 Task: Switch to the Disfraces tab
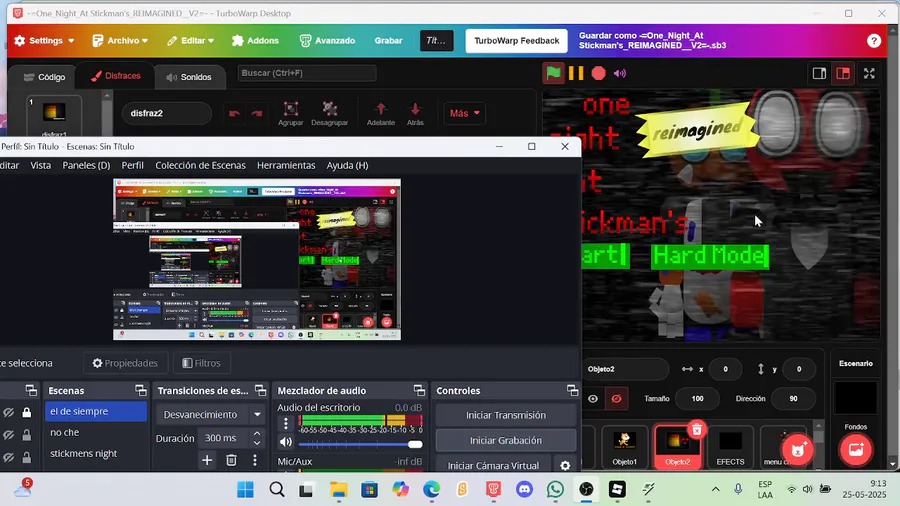[115, 76]
